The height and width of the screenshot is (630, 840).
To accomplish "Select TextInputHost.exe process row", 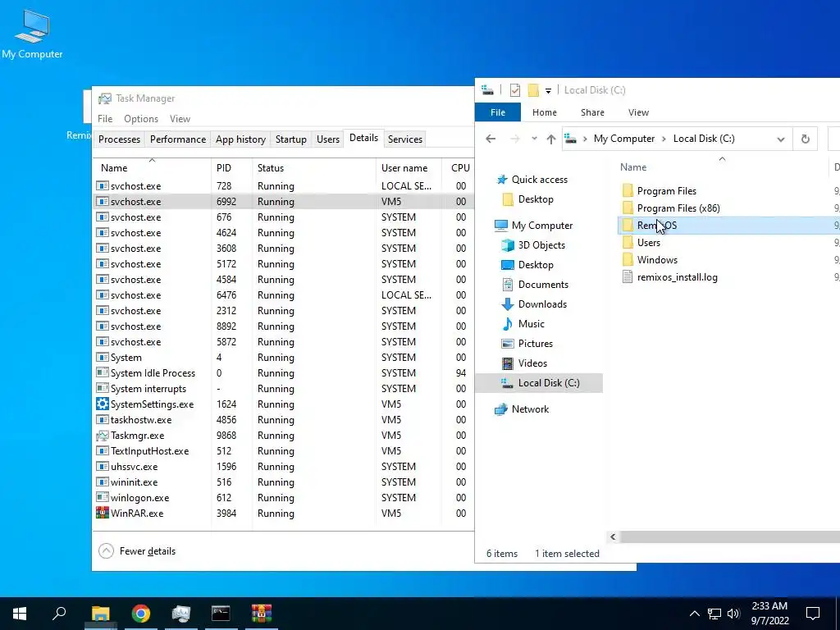I will 283,451.
